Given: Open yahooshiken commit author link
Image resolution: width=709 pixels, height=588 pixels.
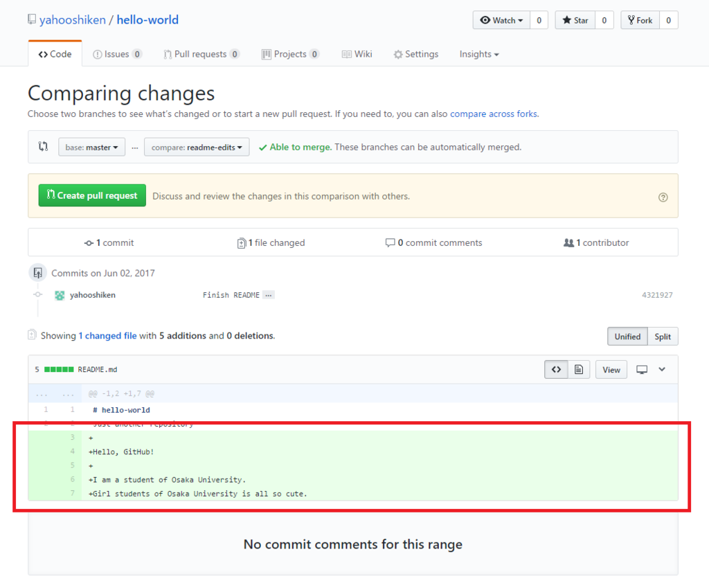Looking at the screenshot, I should [93, 295].
